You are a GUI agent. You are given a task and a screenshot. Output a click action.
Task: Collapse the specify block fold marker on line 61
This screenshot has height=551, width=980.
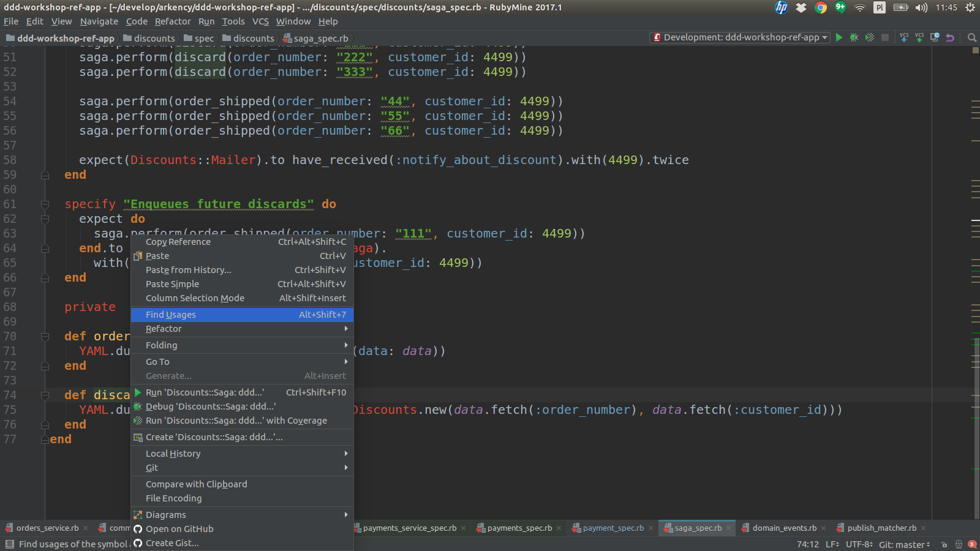pos(45,204)
